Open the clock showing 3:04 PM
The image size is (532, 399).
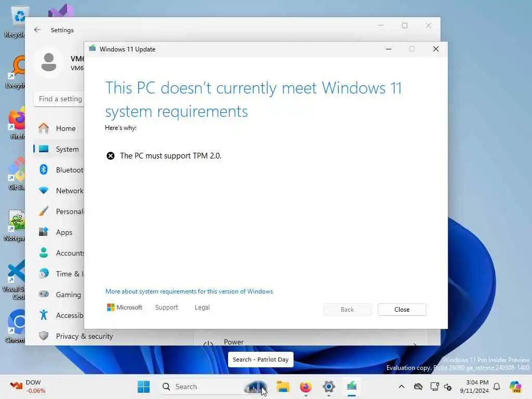(x=474, y=387)
